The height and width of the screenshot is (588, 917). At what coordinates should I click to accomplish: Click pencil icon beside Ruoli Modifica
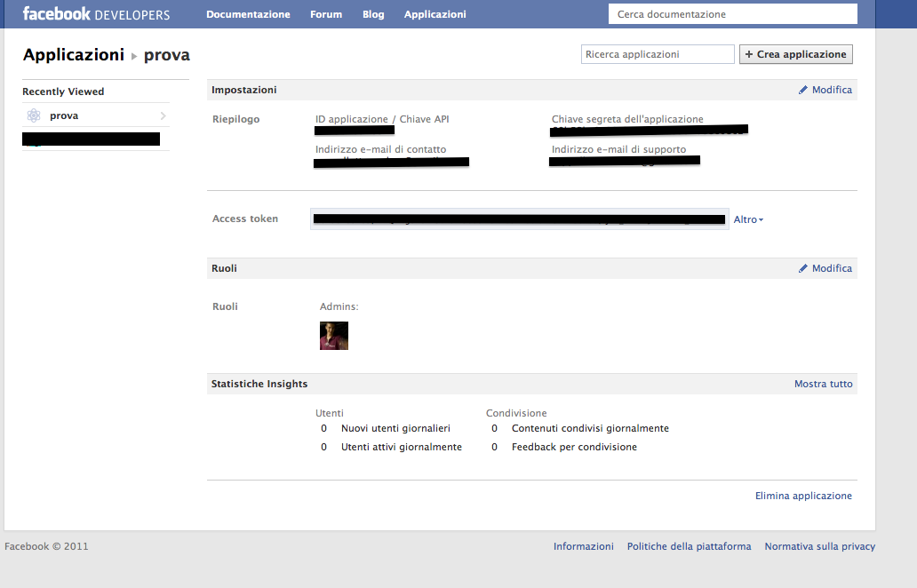(803, 268)
